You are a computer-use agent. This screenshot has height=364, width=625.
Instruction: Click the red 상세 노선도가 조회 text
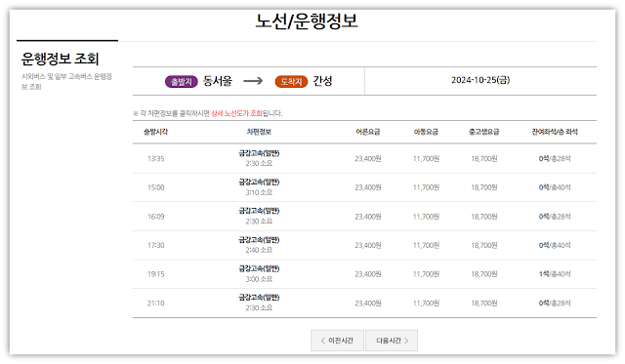[x=236, y=113]
